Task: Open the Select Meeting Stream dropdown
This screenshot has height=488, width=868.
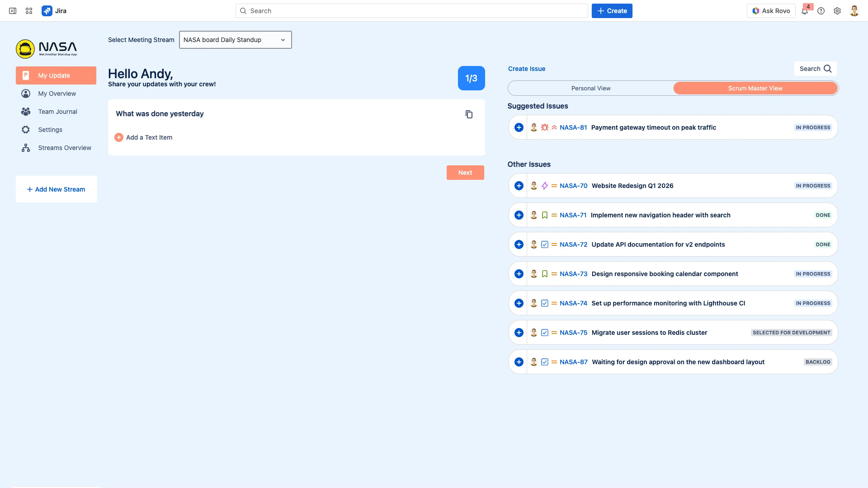Action: [235, 40]
